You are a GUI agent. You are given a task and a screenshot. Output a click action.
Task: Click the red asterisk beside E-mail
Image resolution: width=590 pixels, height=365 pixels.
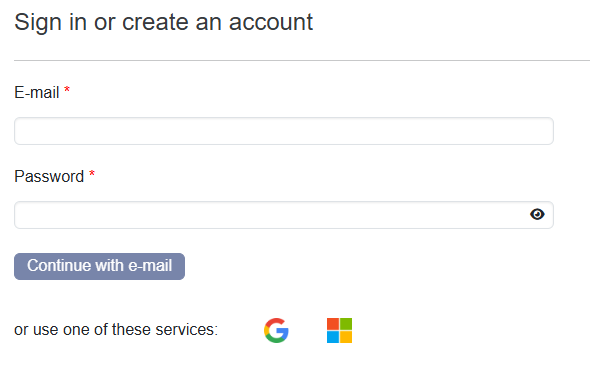[x=67, y=90]
